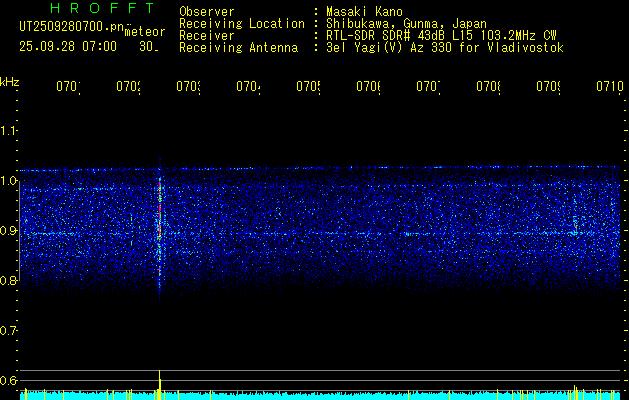
Task: Click the HROFFT title text
Action: pos(85,9)
